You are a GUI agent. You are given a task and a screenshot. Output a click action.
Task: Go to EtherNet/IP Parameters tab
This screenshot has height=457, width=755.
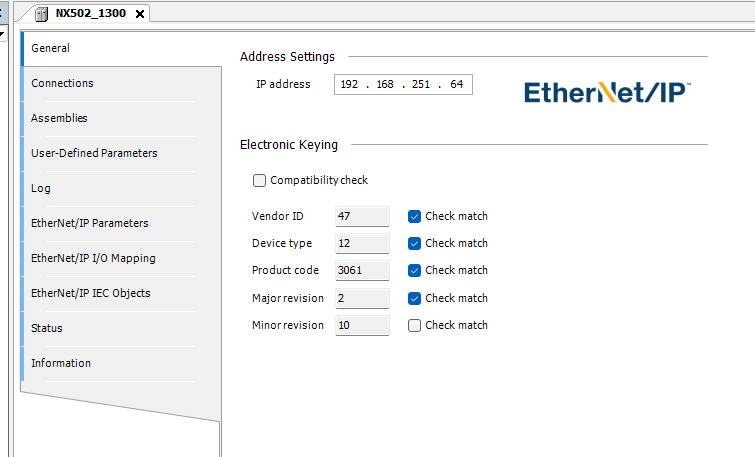click(89, 223)
